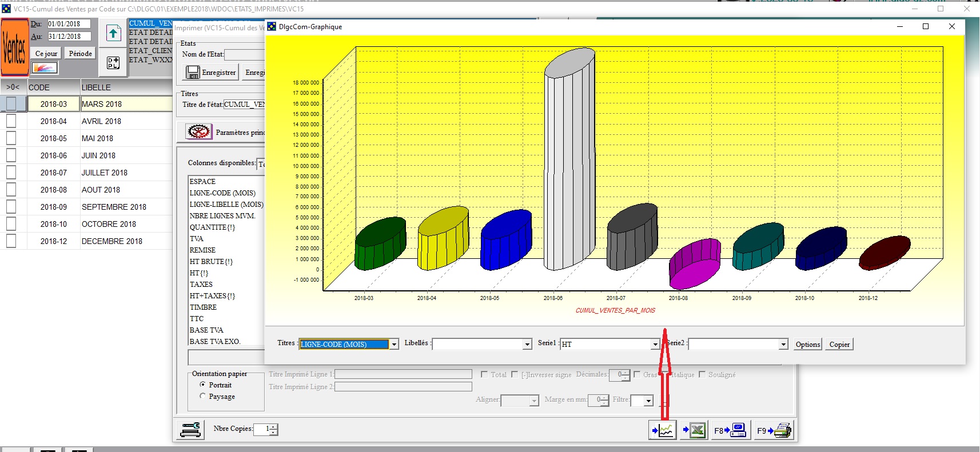The image size is (980, 452).
Task: Click the colorful chart icon under Ce jour
Action: (x=45, y=68)
